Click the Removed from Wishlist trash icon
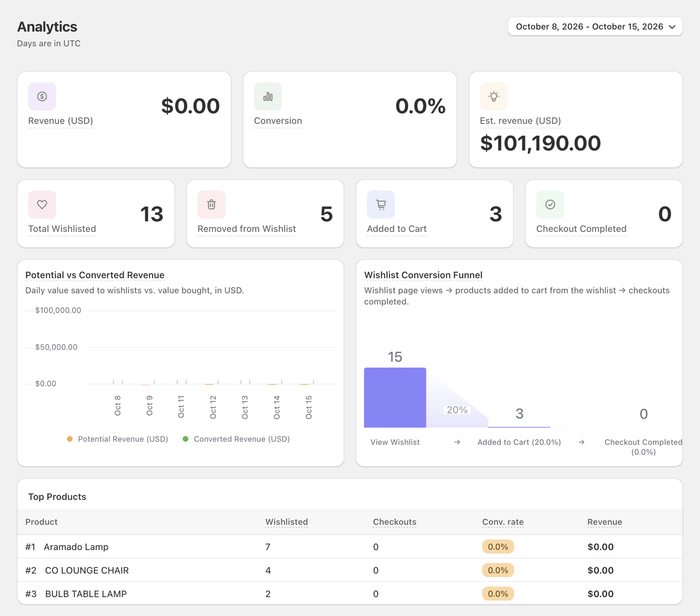700x616 pixels. [211, 204]
